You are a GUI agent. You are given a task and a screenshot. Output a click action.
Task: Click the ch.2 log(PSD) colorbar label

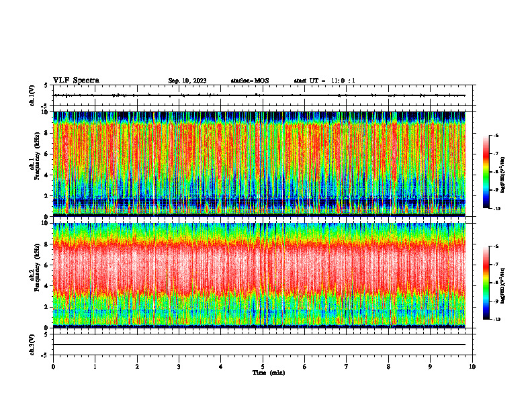tap(503, 286)
